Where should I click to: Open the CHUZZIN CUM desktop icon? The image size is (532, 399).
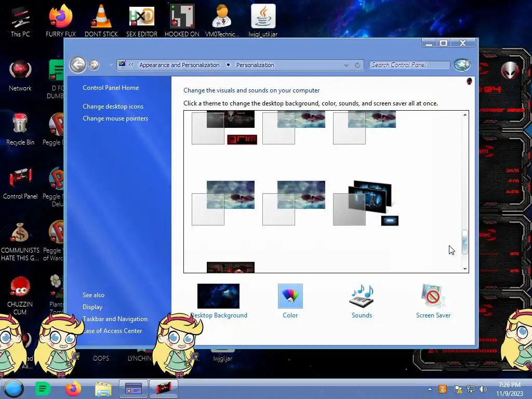pos(20,295)
